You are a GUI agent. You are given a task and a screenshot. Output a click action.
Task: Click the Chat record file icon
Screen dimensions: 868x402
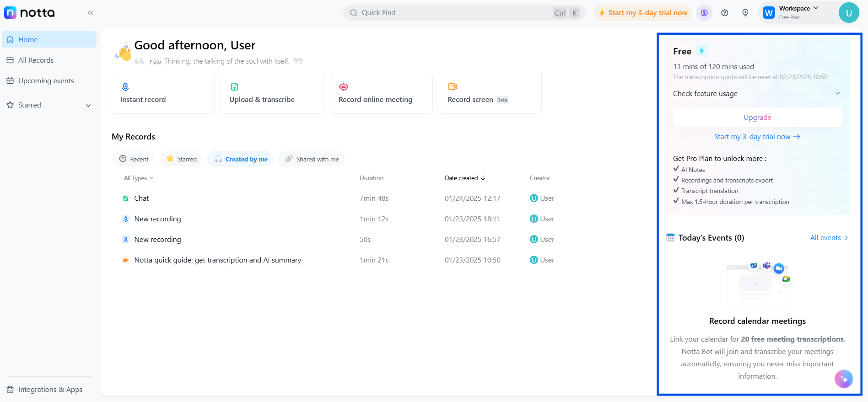(125, 198)
